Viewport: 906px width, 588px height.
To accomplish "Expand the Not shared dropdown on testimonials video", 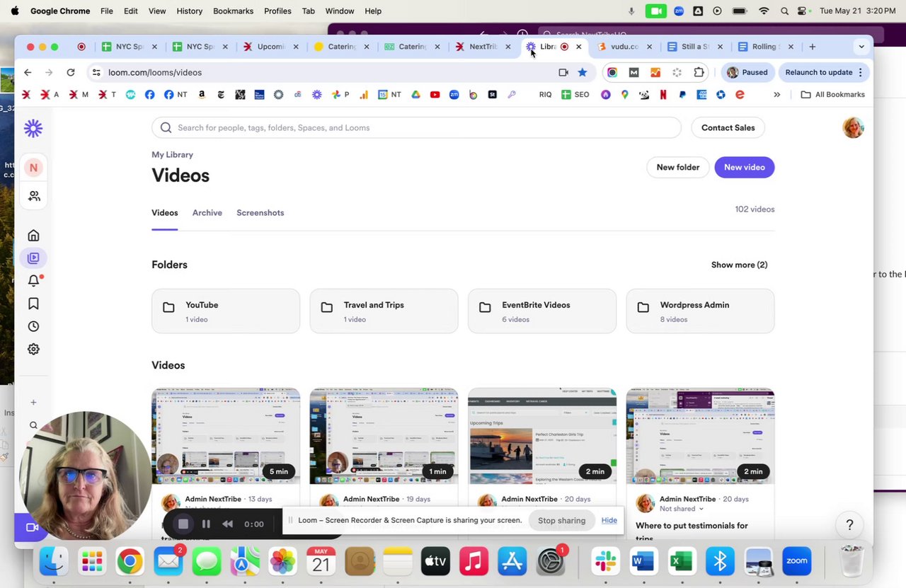I will [x=682, y=509].
